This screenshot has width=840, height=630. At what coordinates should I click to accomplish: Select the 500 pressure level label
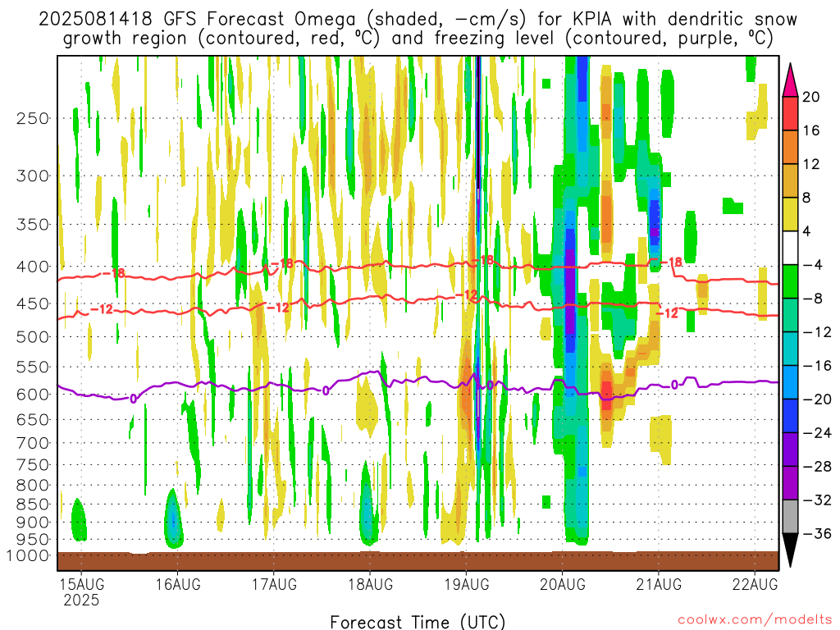33,337
